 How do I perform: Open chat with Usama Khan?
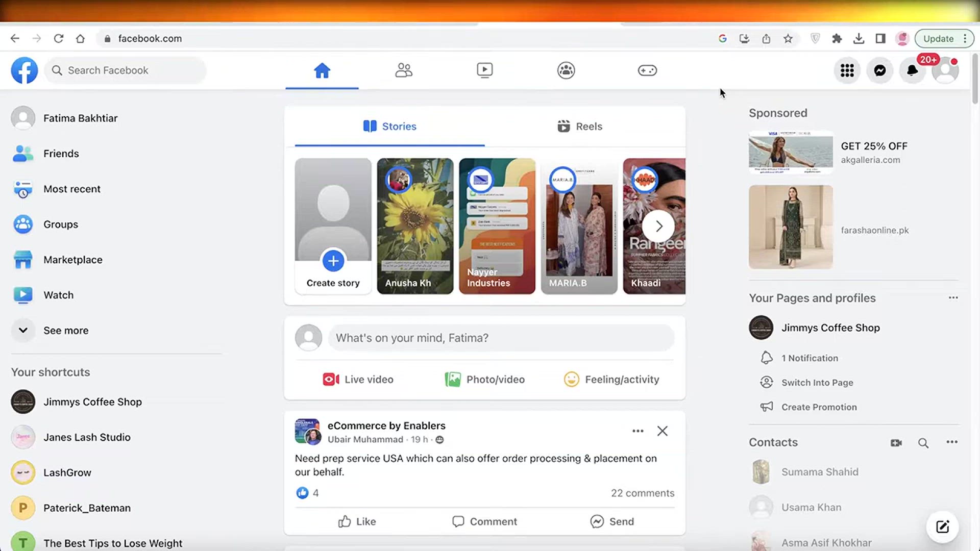coord(853,508)
